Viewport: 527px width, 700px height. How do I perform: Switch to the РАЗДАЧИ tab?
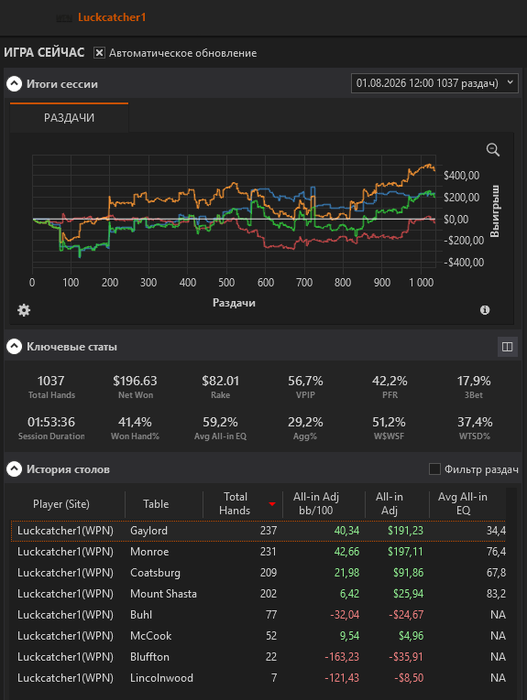(69, 117)
